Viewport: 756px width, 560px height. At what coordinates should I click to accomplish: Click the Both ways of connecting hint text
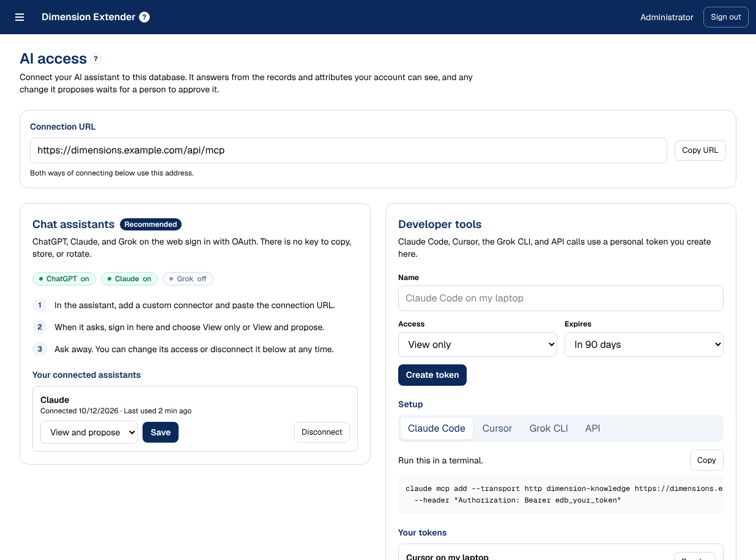[x=112, y=173]
